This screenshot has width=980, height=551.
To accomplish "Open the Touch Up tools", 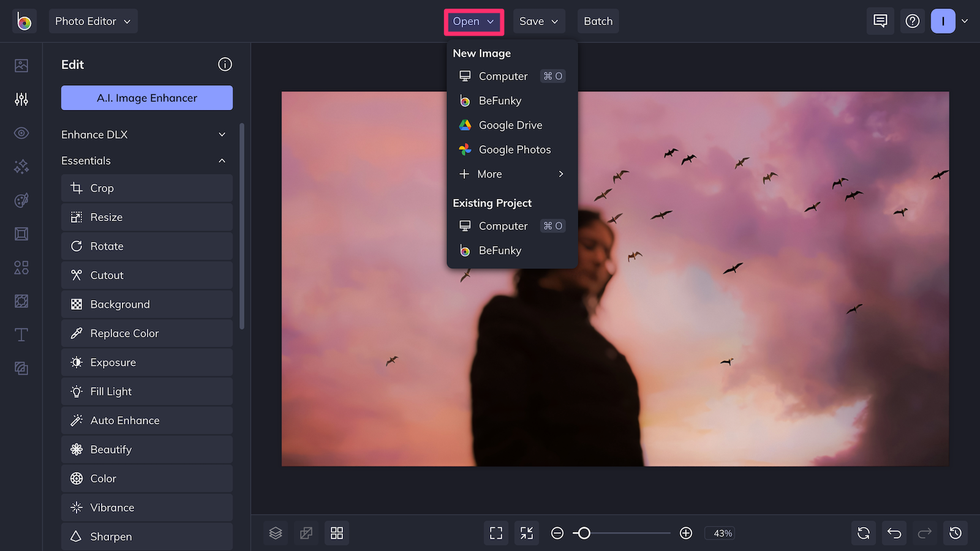I will tap(21, 133).
